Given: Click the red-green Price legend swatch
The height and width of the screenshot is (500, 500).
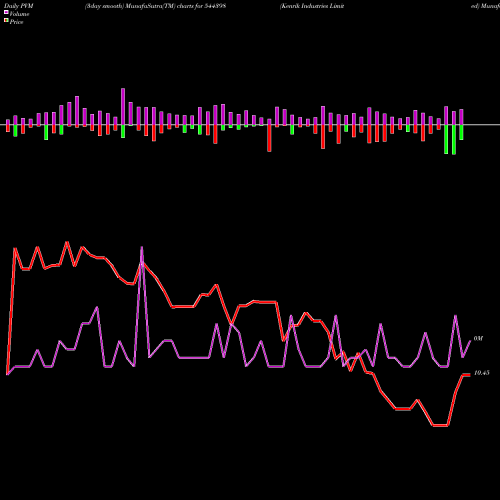Looking at the screenshot, I should pos(6,20).
